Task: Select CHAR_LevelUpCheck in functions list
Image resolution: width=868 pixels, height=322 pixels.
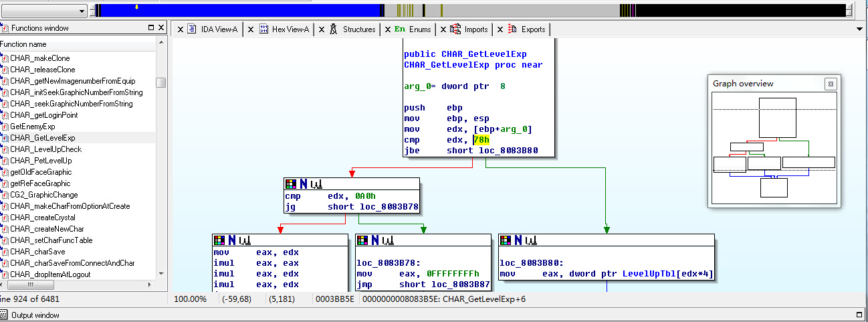Action: pos(45,149)
